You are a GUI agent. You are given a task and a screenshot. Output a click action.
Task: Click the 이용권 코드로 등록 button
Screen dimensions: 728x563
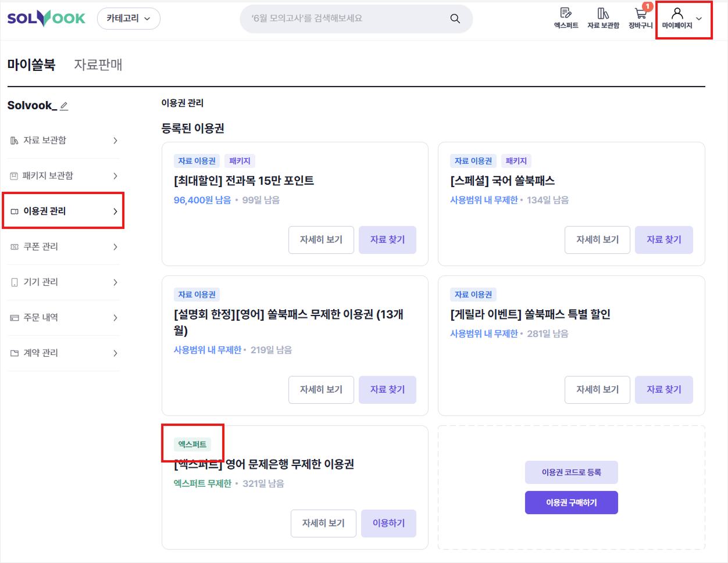(572, 472)
